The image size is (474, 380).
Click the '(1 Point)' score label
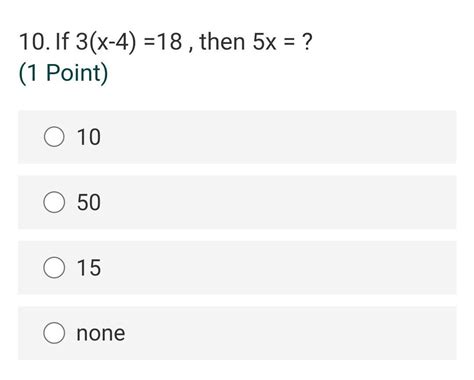[63, 73]
